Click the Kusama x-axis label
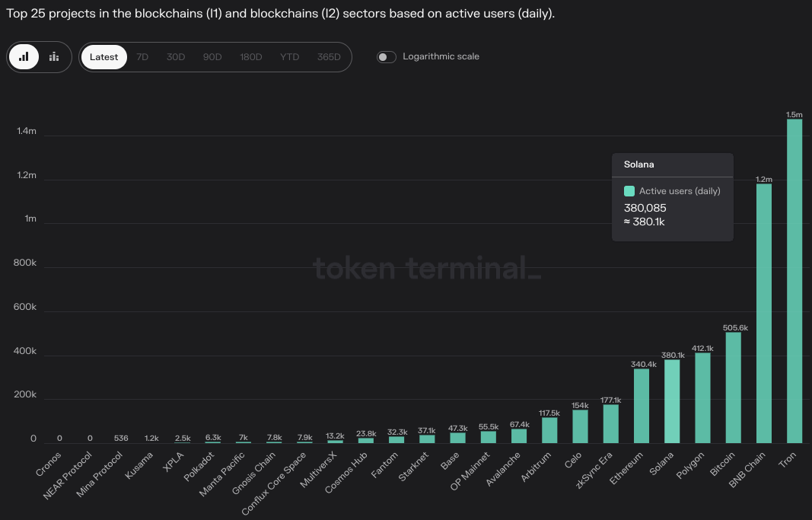Image resolution: width=812 pixels, height=520 pixels. tap(139, 466)
